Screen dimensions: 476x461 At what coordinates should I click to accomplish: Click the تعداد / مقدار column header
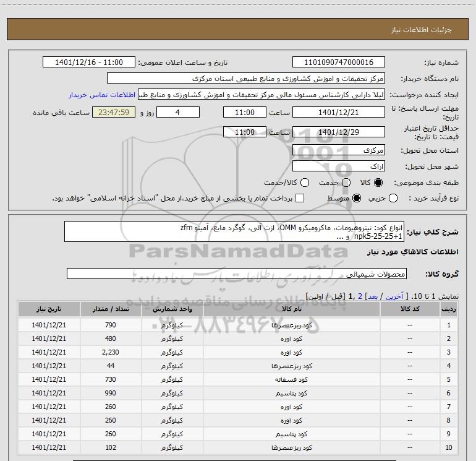click(x=111, y=309)
